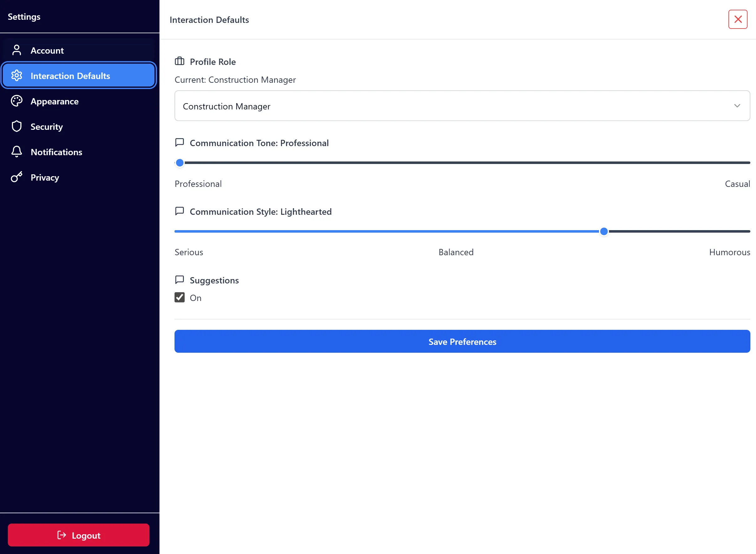Click the Communication Tone speech bubble icon
756x554 pixels.
179,142
